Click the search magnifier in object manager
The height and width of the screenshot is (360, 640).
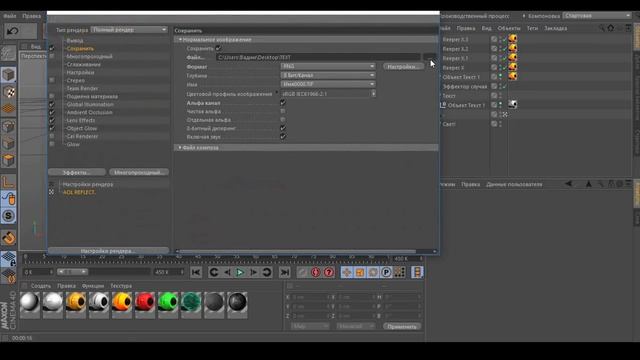click(601, 28)
